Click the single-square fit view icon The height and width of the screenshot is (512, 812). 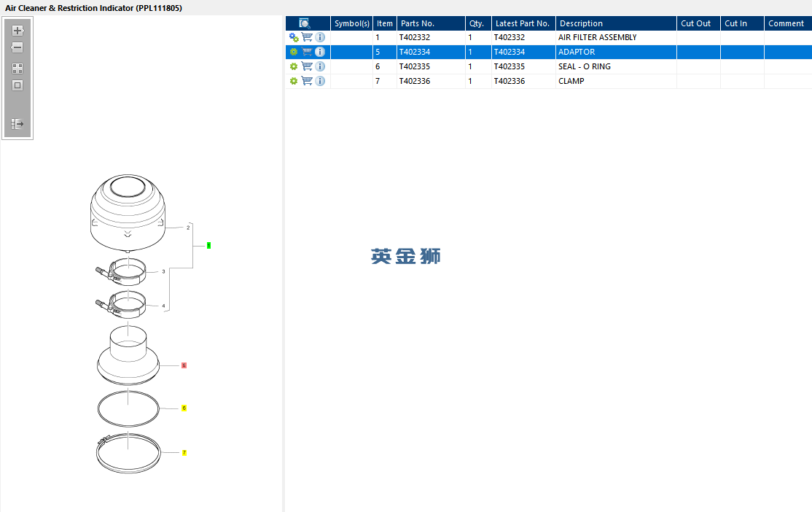pyautogui.click(x=17, y=85)
